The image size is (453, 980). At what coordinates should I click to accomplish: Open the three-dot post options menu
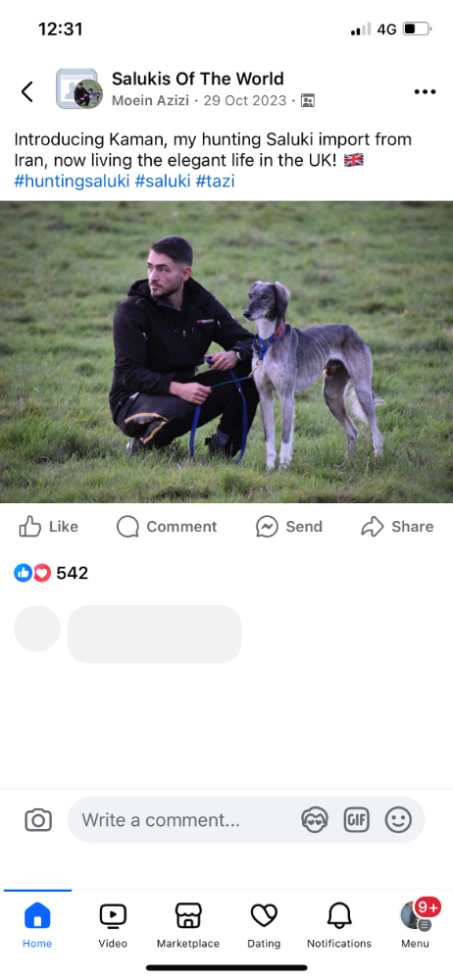pyautogui.click(x=425, y=92)
